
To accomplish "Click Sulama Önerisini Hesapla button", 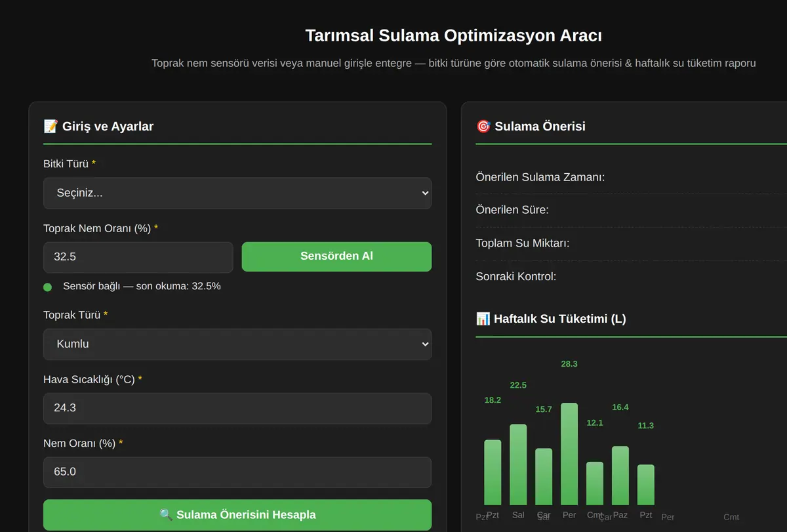I will (237, 515).
